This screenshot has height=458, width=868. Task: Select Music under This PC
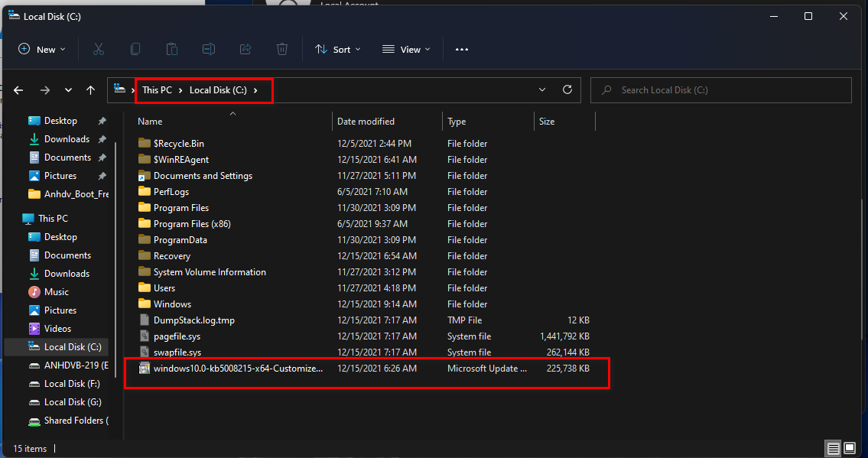coord(57,291)
